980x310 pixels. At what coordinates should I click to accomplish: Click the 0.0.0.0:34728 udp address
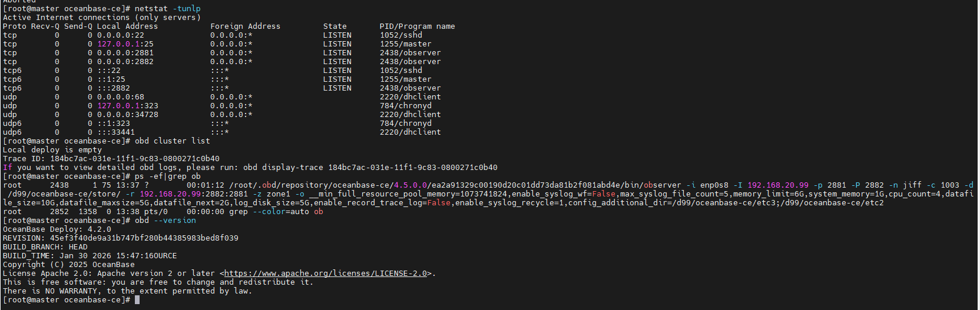(127, 115)
